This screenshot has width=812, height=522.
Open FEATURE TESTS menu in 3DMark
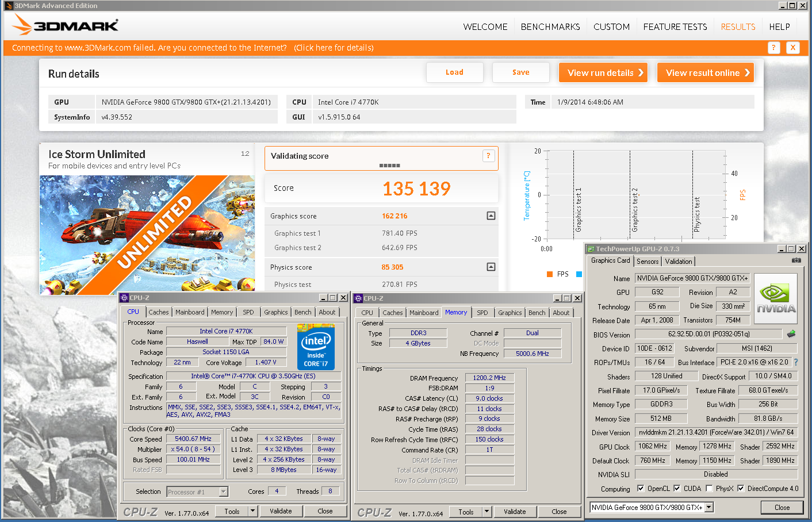tap(675, 27)
